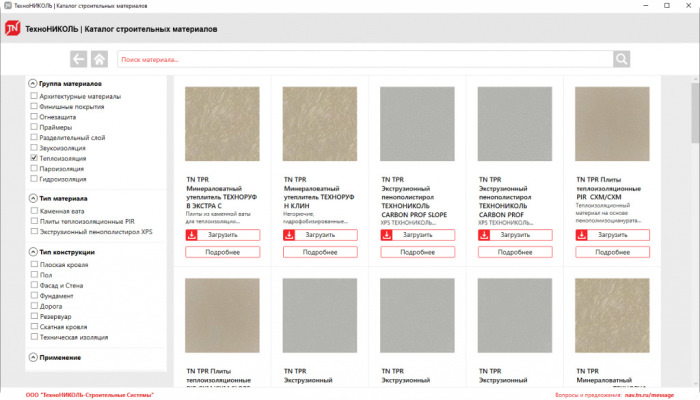Check Плиты теплоизоляционные PIR filter
Screen dimensions: 700x400
(34, 221)
